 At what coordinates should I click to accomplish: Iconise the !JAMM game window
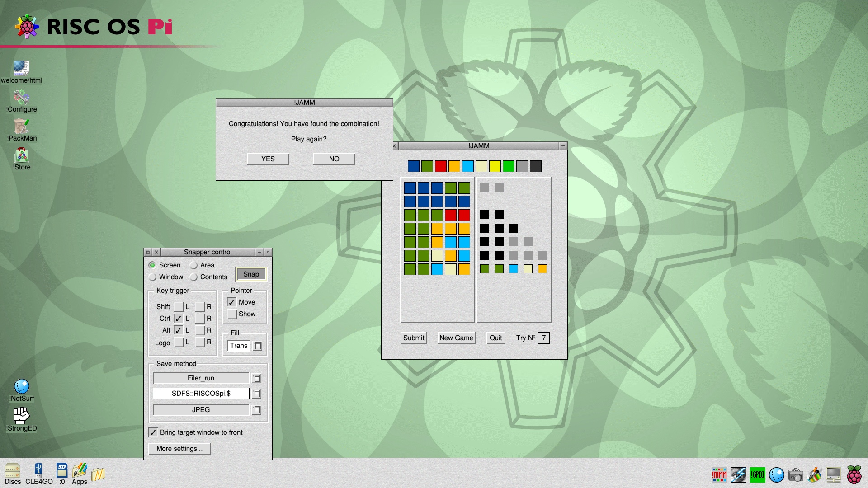563,146
